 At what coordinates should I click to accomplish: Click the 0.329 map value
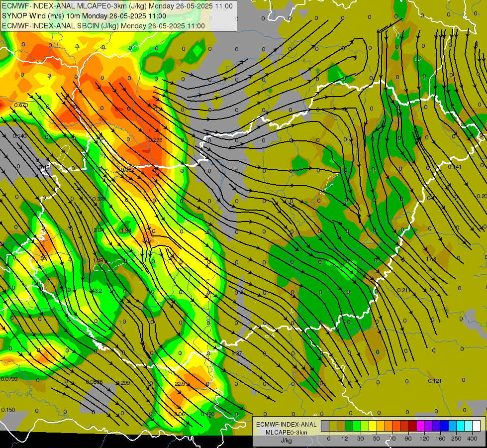[x=99, y=199]
